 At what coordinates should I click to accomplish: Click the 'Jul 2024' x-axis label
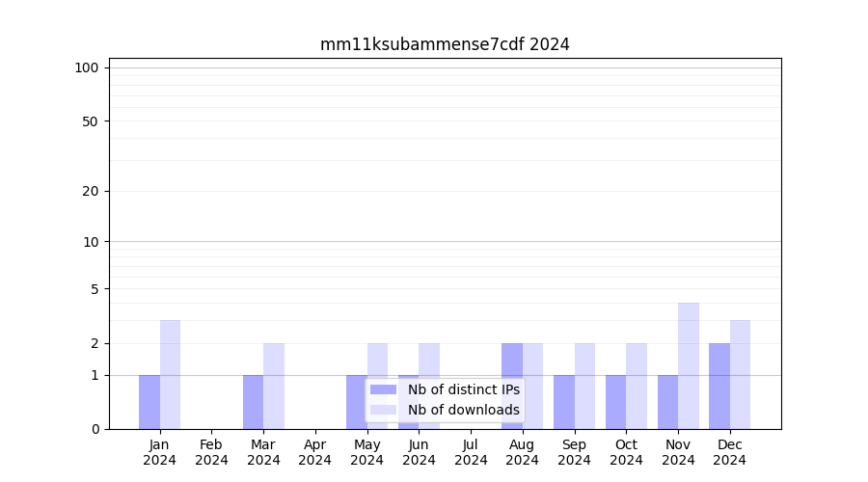(x=471, y=452)
